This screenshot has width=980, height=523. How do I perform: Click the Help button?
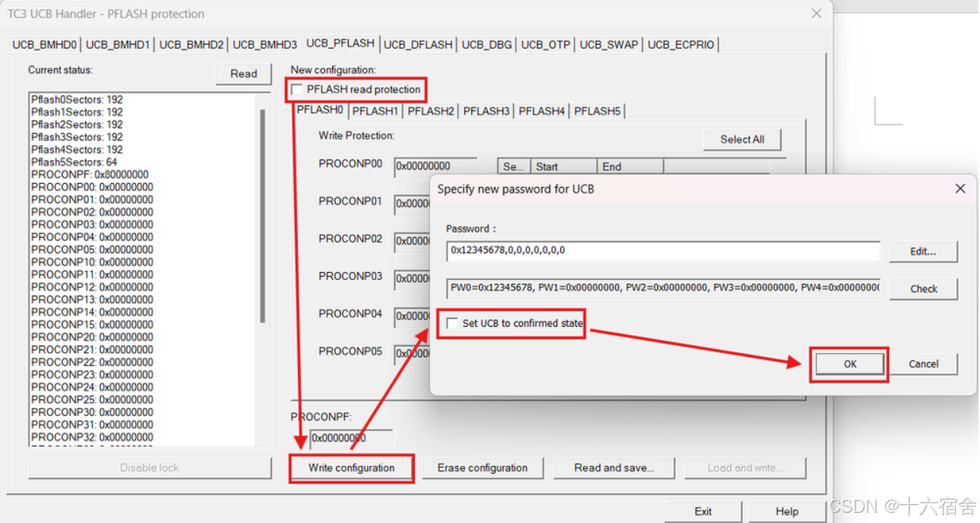(x=787, y=511)
